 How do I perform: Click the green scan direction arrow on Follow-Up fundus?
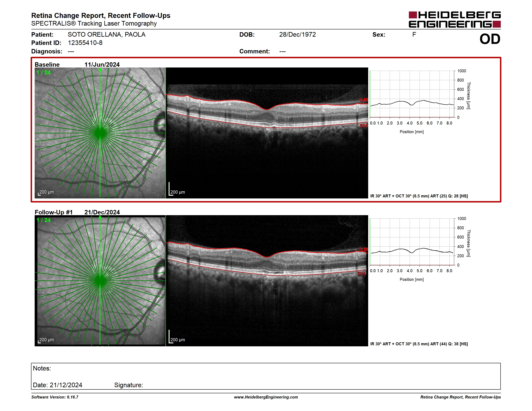(100, 217)
